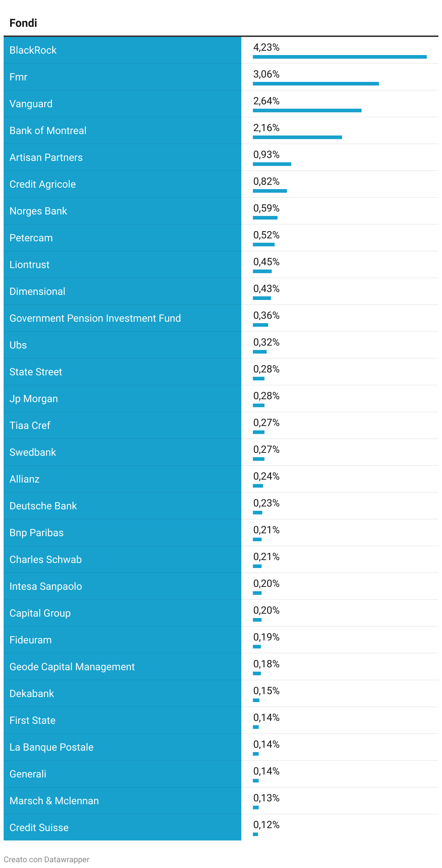Select the State Street row
Viewport: 442px width, 868px height.
pyautogui.click(x=221, y=372)
